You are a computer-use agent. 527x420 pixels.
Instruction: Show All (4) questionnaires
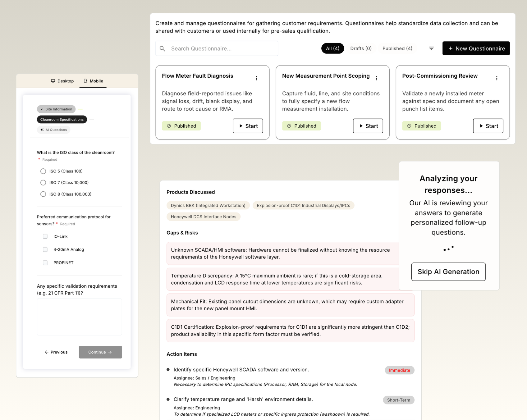[332, 48]
